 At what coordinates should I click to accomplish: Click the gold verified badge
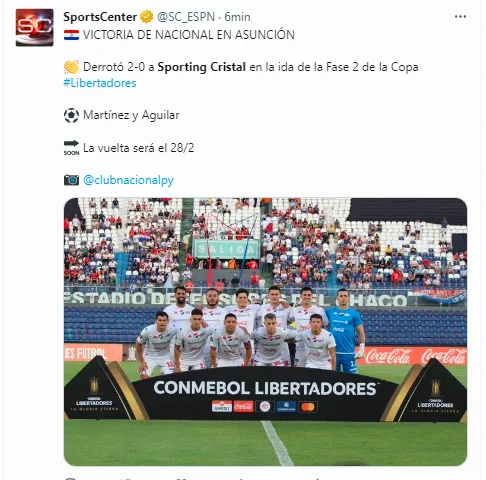click(146, 17)
